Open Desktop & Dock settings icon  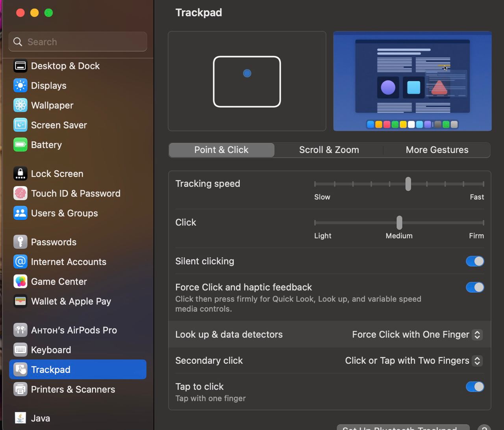(20, 66)
